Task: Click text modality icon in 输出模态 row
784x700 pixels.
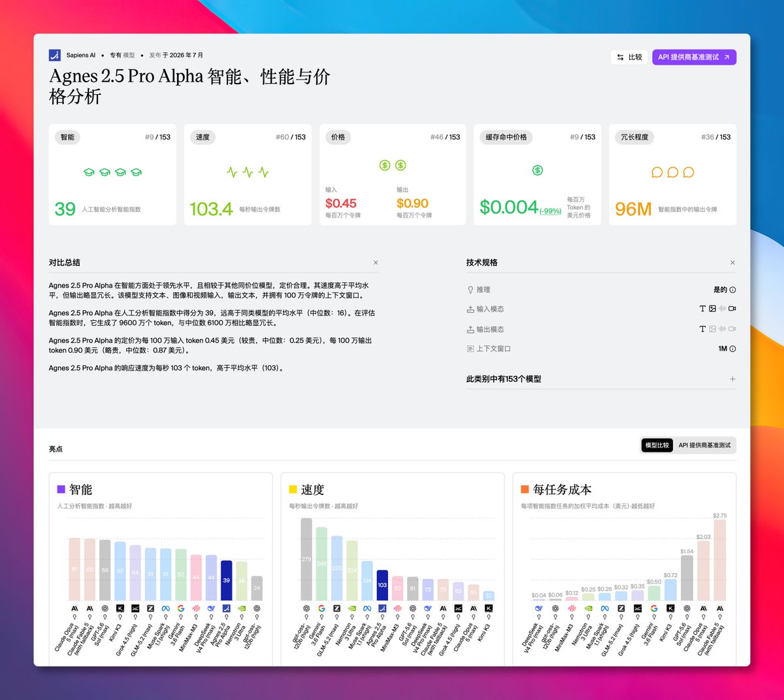Action: pyautogui.click(x=702, y=329)
